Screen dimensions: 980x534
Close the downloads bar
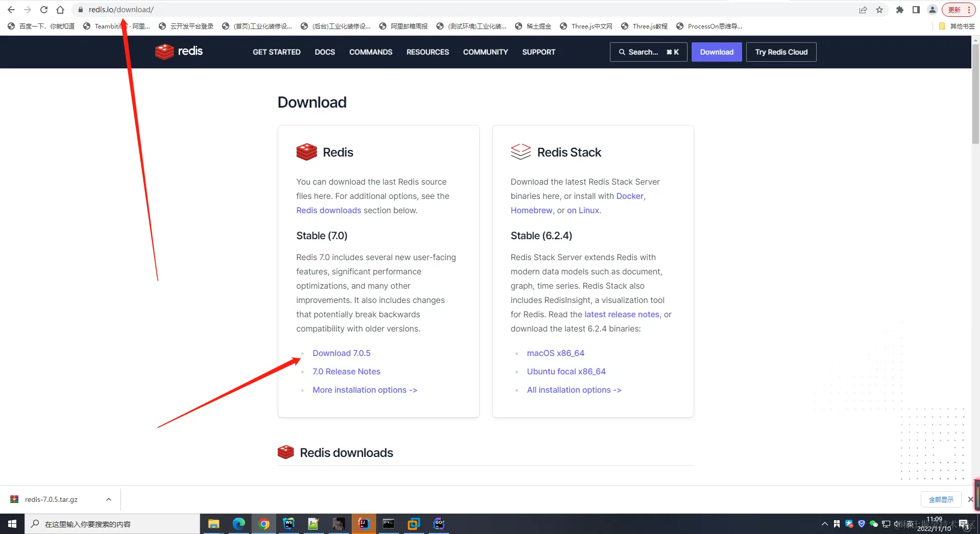tap(970, 499)
